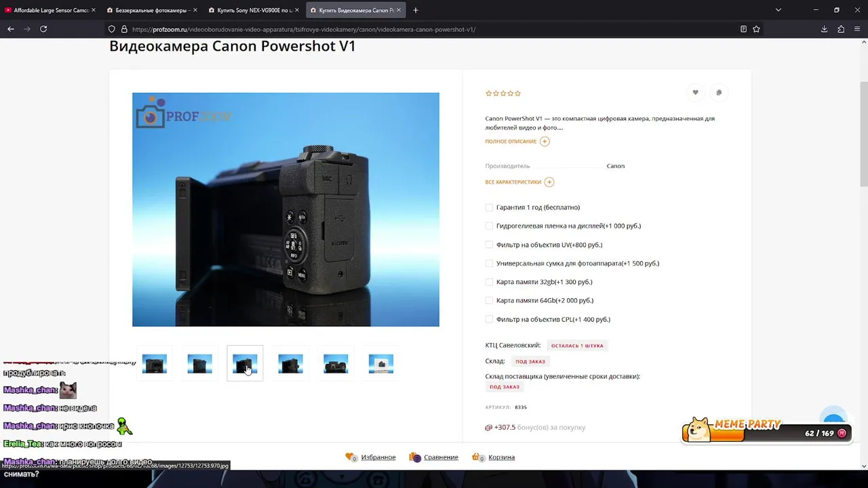Select the highlighted third product thumbnail
This screenshot has height=488, width=868.
point(245,364)
